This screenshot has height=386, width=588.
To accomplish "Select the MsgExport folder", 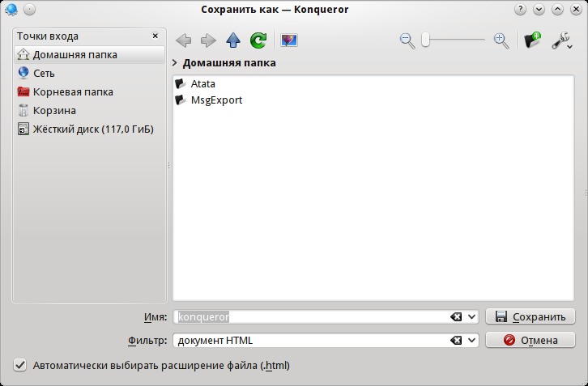I will [x=209, y=100].
